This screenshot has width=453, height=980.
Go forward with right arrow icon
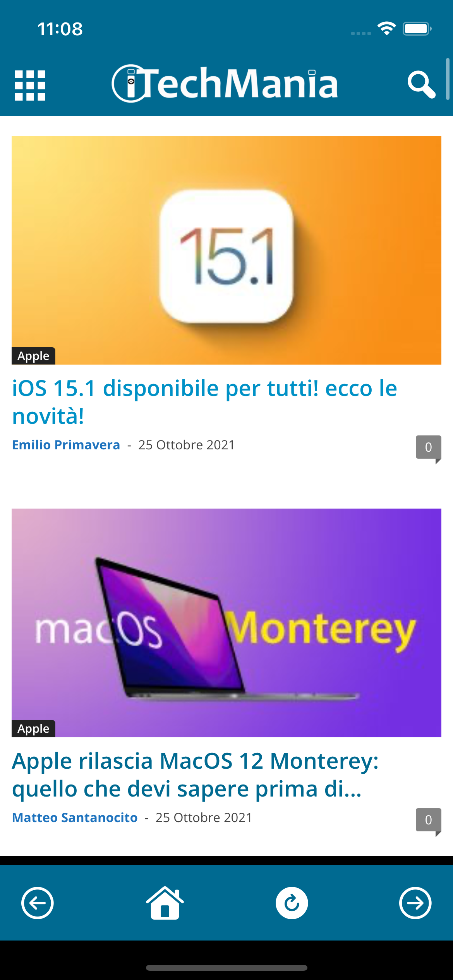(x=415, y=903)
